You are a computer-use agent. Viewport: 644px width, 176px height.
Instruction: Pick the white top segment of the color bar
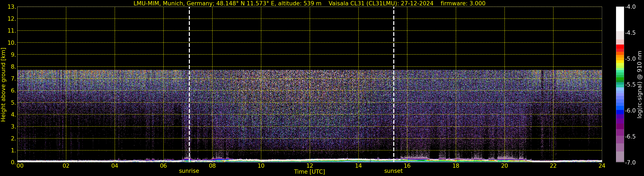pos(620,19)
